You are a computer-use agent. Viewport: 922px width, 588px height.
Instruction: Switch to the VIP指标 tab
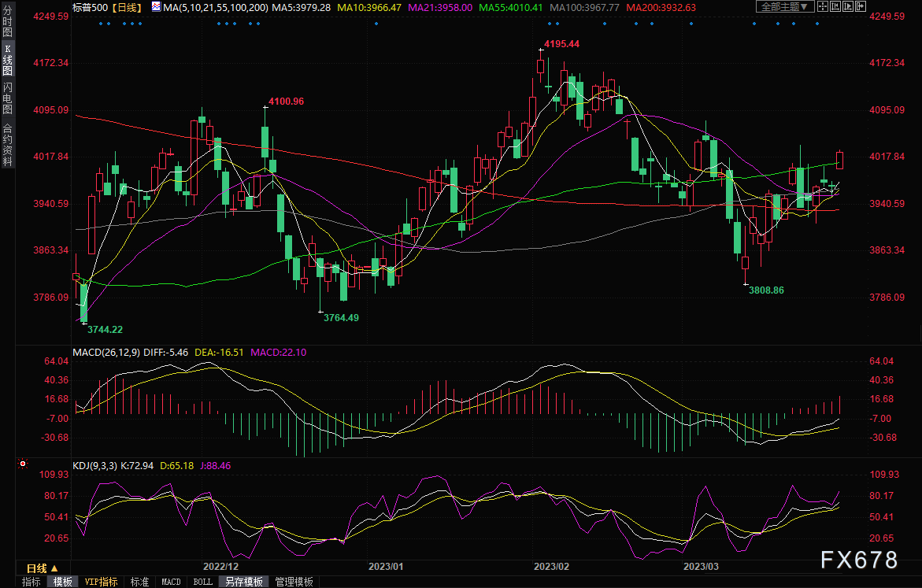click(101, 582)
